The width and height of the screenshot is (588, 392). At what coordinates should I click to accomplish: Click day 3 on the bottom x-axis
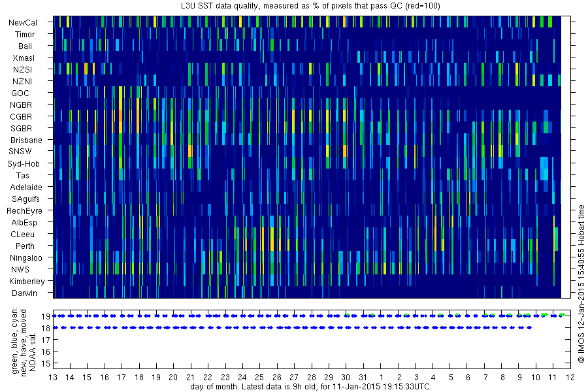pyautogui.click(x=416, y=378)
